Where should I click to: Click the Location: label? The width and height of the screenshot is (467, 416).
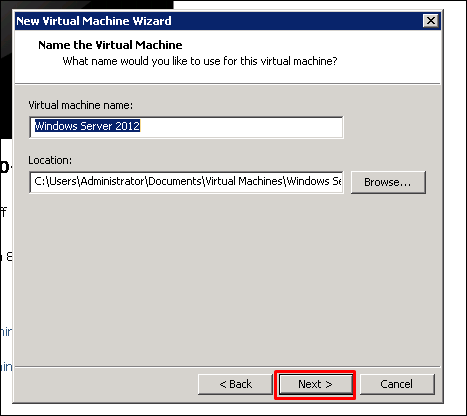click(50, 160)
